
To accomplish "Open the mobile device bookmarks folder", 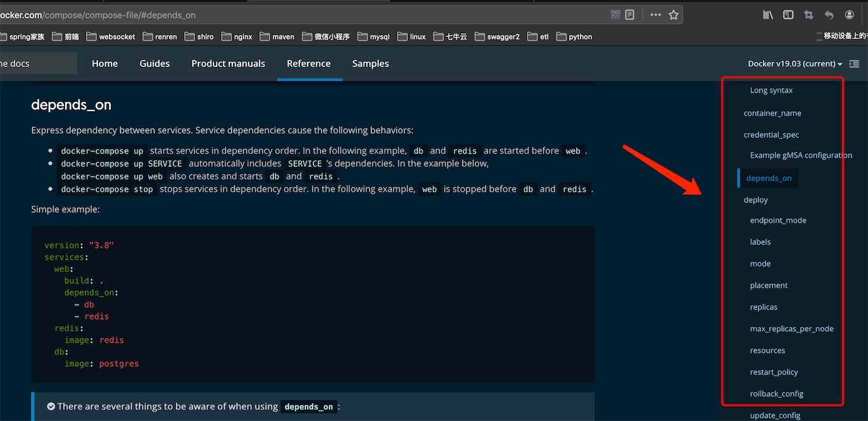I will 842,36.
